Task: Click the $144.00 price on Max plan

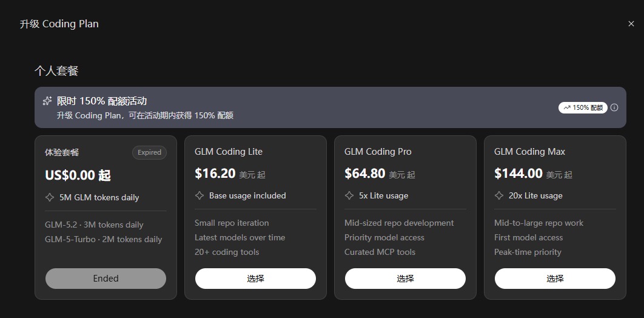Action: point(518,174)
